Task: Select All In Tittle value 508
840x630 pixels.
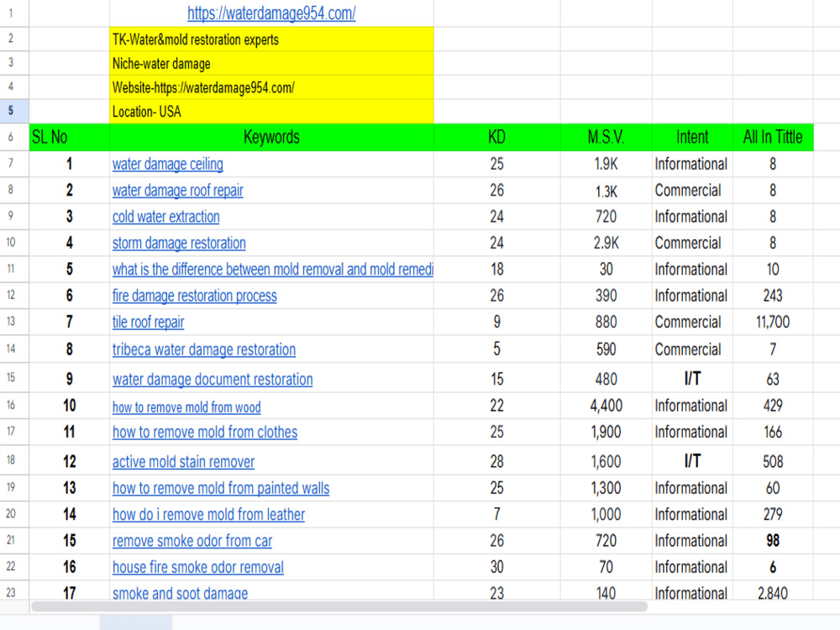Action: pos(773,460)
